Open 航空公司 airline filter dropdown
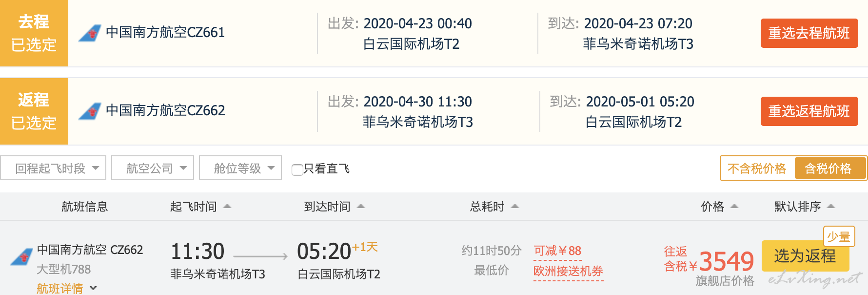 (x=153, y=168)
